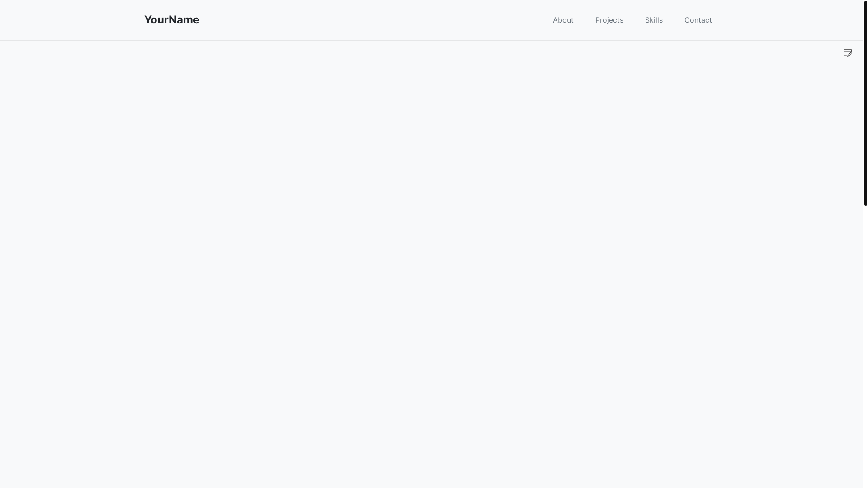868x488 pixels.
Task: Click the note edit pencil icon
Action: (848, 53)
